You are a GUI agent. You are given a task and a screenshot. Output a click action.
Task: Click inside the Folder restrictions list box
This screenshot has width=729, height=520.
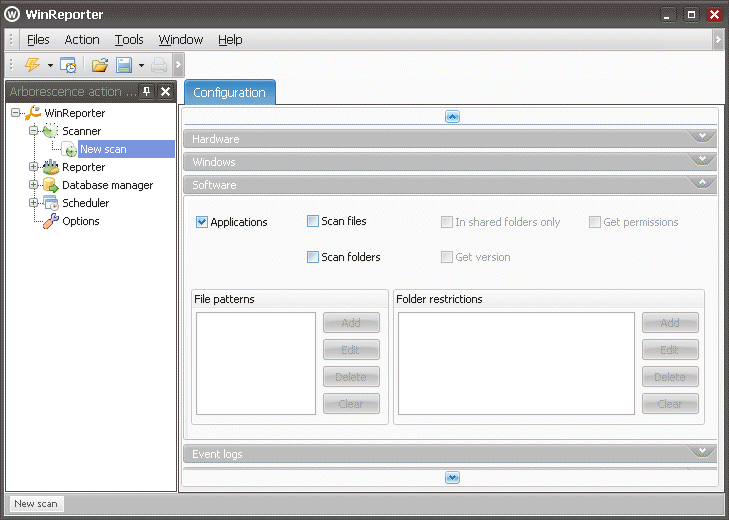[x=516, y=363]
